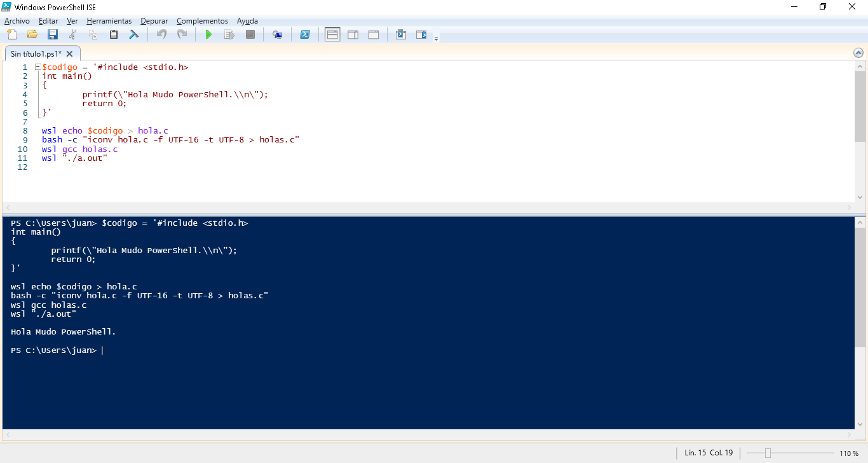Run the script with green play button
This screenshot has height=463, width=868.
coord(208,34)
